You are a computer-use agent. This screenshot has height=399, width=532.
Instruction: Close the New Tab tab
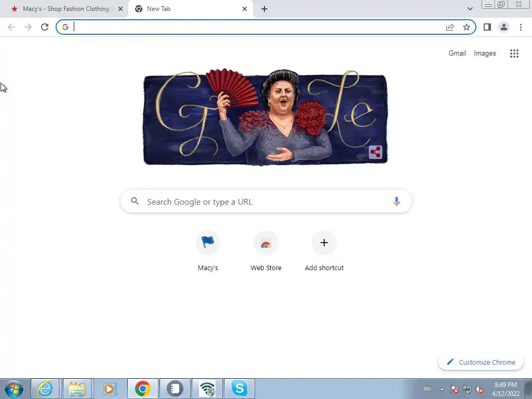click(245, 9)
